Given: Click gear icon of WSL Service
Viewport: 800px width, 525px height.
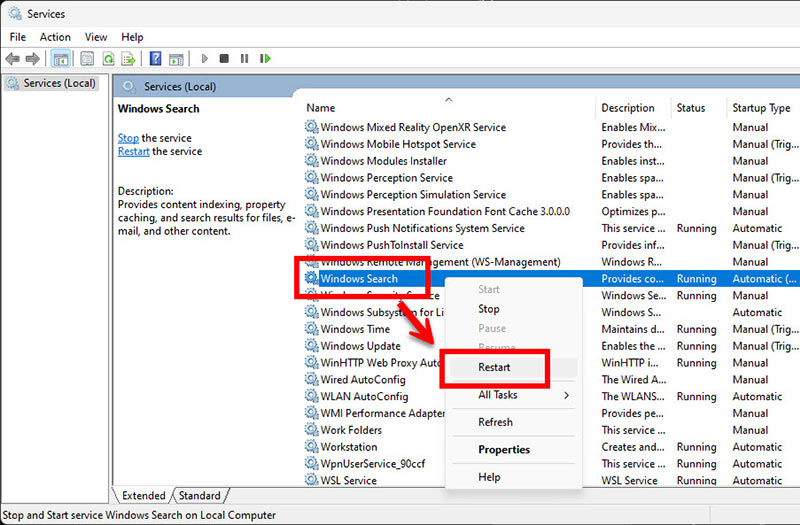Looking at the screenshot, I should click(311, 480).
